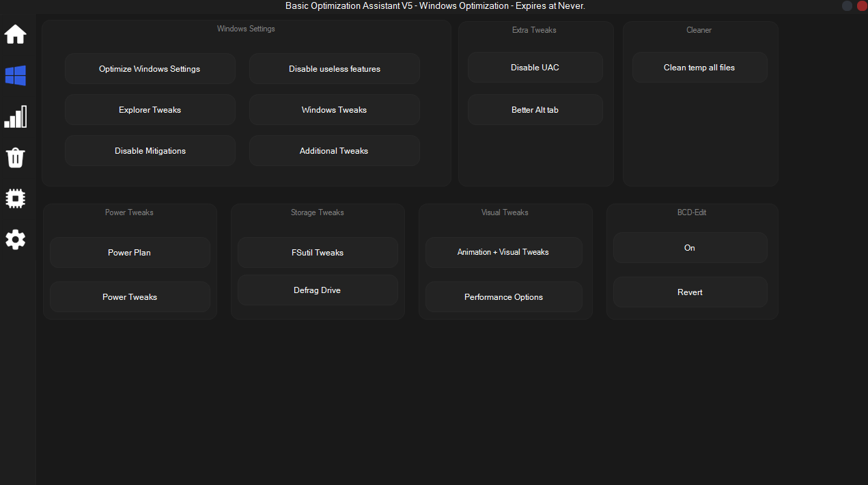The image size is (868, 485).
Task: Open the trash can cleaner icon
Action: [x=15, y=158]
